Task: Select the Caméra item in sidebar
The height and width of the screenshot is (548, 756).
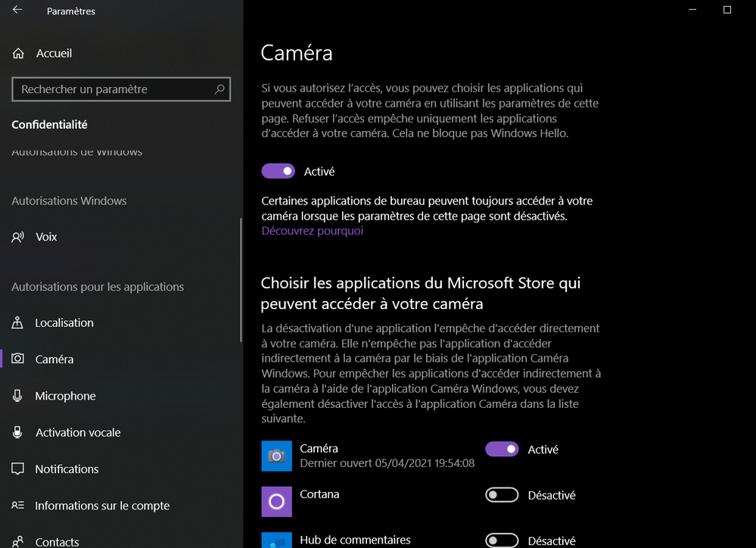Action: coord(54,360)
